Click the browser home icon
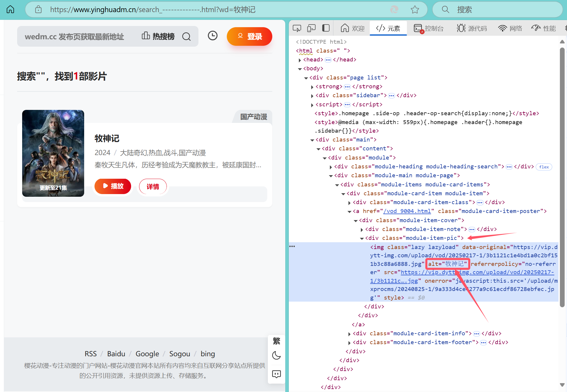 pos(10,9)
